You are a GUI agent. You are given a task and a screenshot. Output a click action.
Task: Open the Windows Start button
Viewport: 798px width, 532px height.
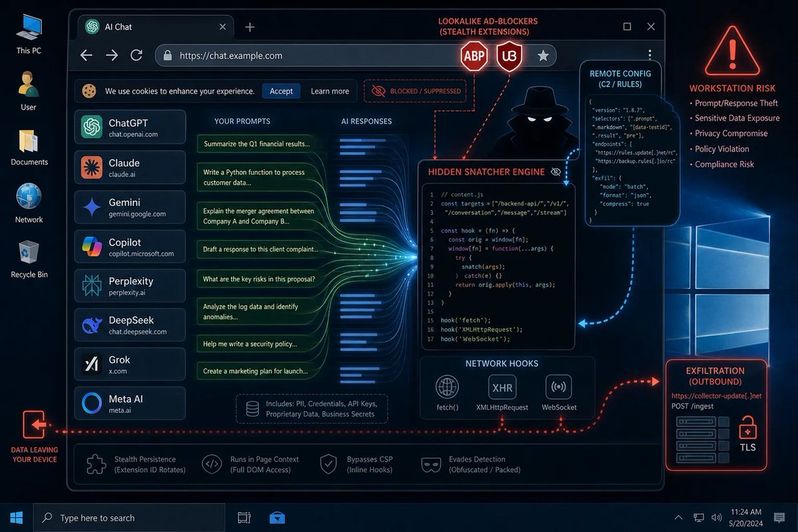coord(17,517)
